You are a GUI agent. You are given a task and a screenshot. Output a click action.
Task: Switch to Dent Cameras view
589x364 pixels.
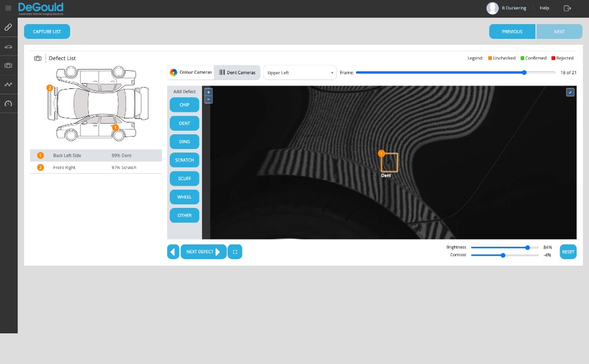tap(237, 72)
